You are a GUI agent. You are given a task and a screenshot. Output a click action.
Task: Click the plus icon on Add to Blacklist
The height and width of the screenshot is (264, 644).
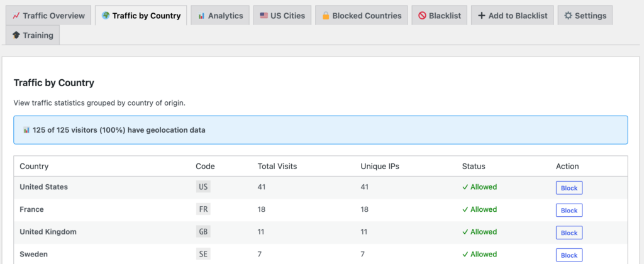point(482,16)
